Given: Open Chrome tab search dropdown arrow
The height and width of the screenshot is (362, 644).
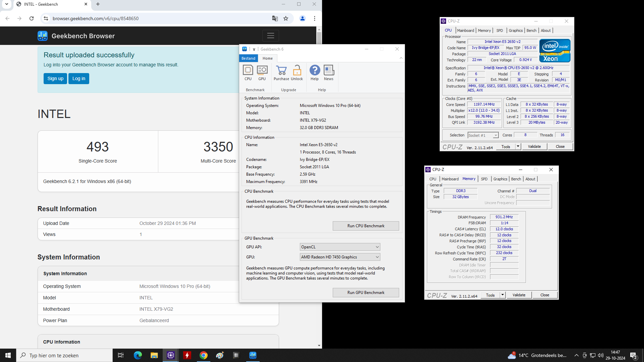Looking at the screenshot, I should tap(6, 4).
